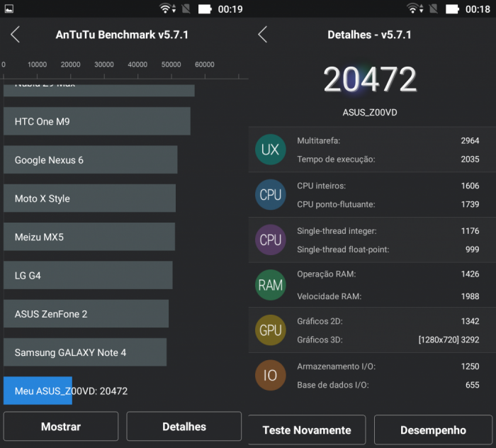Tap the Single-thread integer row

(x=388, y=231)
